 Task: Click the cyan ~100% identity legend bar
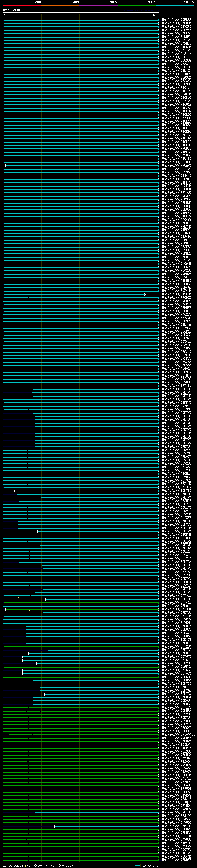click(x=175, y=6)
